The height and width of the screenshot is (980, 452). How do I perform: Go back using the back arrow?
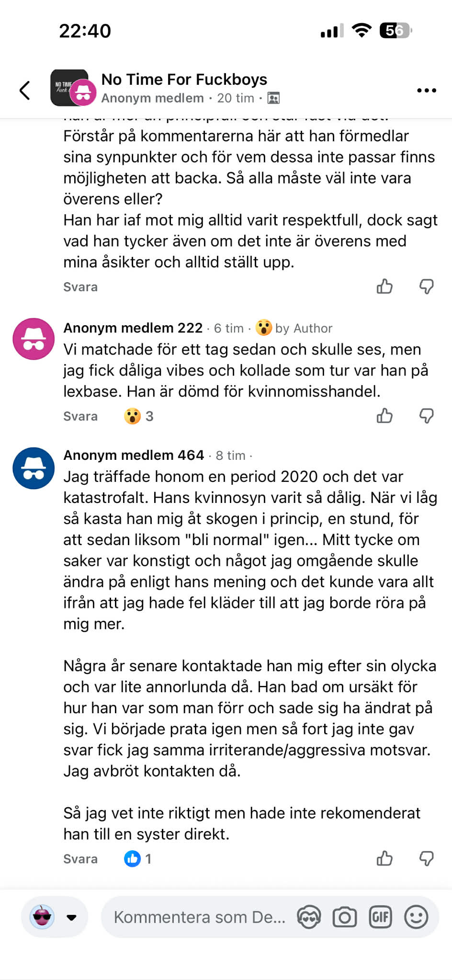(25, 90)
